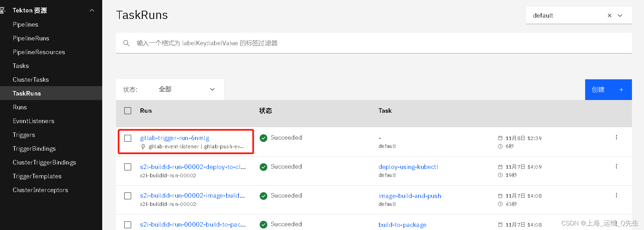Image resolution: width=644 pixels, height=230 pixels.
Task: Click success icon of deploy-to-cl row
Action: click(x=264, y=167)
